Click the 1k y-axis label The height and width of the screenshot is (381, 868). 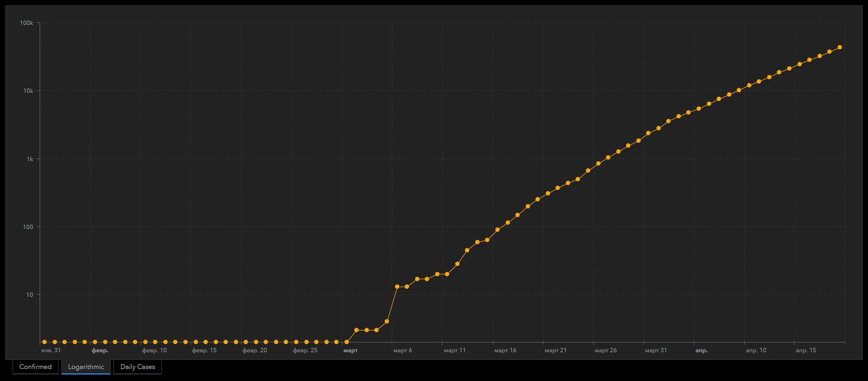[30, 159]
